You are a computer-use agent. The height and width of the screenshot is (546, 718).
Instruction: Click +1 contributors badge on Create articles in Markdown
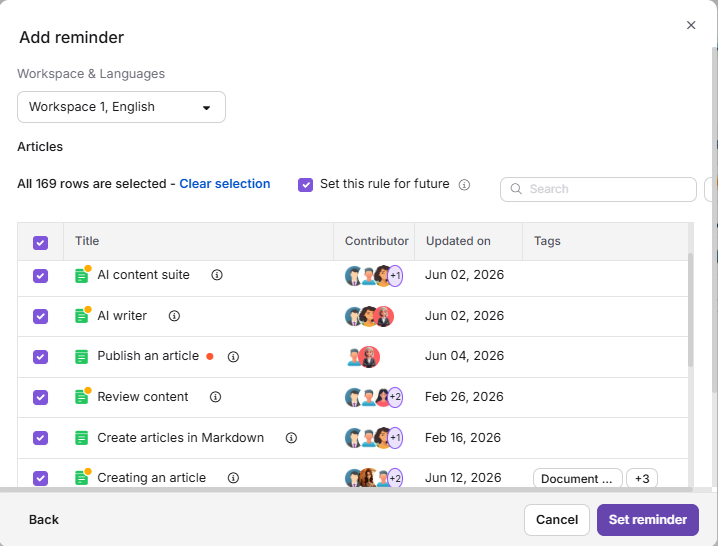(395, 438)
